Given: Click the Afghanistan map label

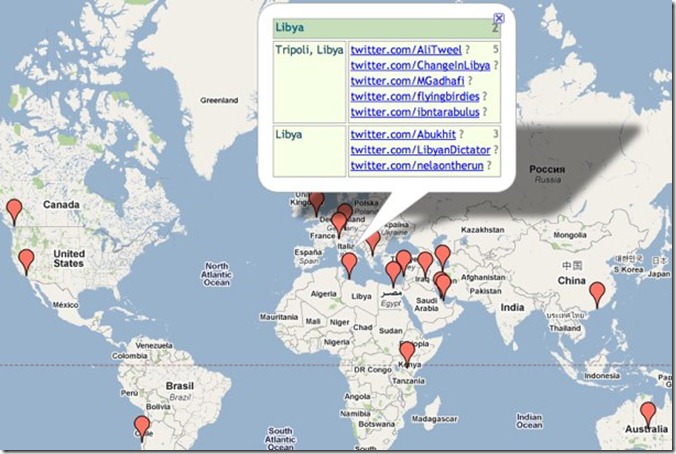Looking at the screenshot, I should pyautogui.click(x=483, y=277).
